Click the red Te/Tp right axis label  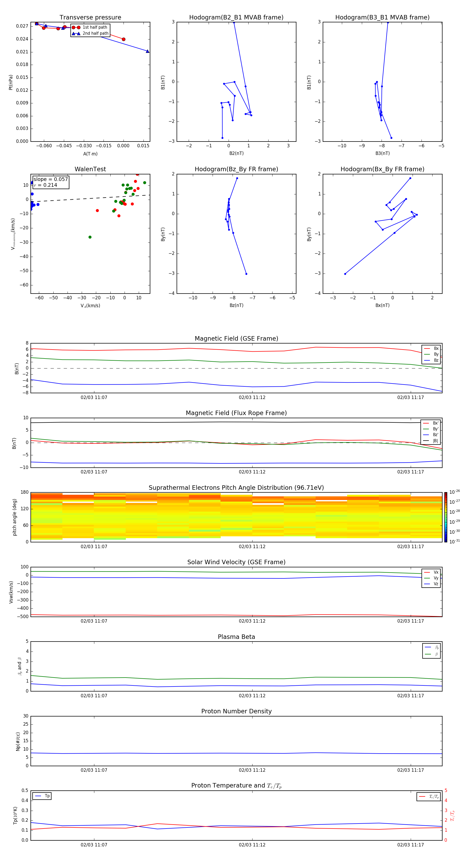click(x=453, y=815)
